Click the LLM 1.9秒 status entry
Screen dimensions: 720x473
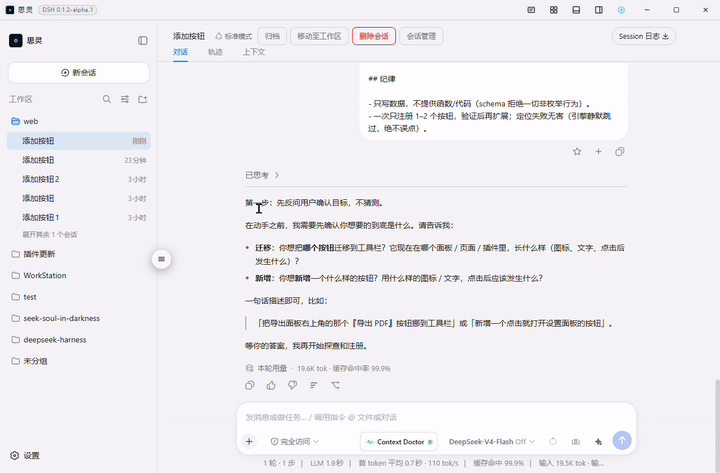(x=326, y=463)
